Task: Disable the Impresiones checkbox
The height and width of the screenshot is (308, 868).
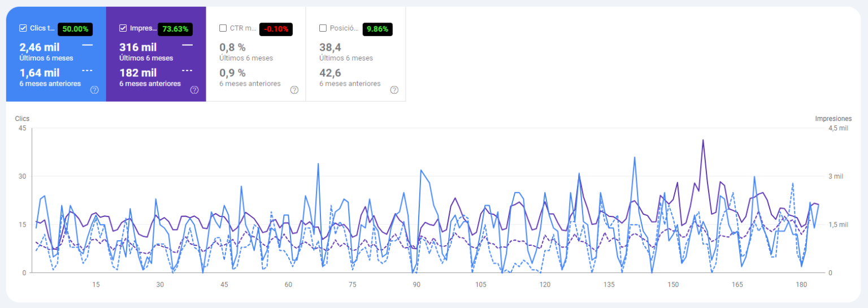Action: tap(123, 28)
